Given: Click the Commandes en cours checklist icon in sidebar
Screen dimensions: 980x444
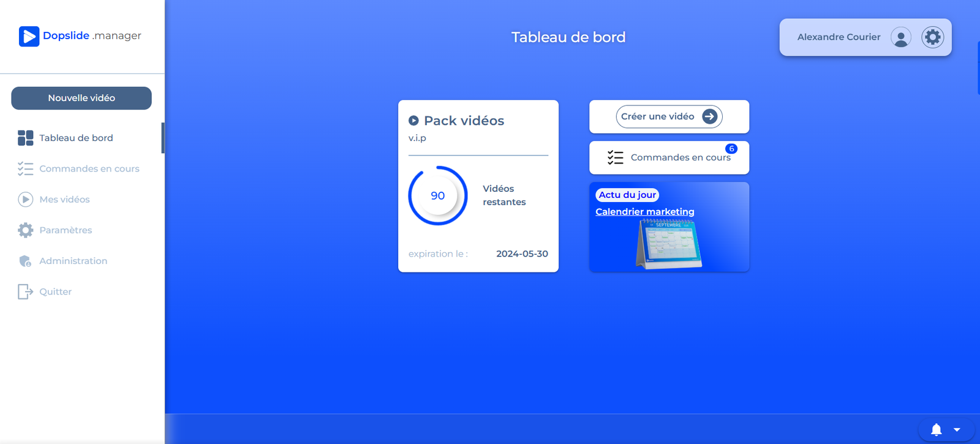Looking at the screenshot, I should (x=25, y=169).
